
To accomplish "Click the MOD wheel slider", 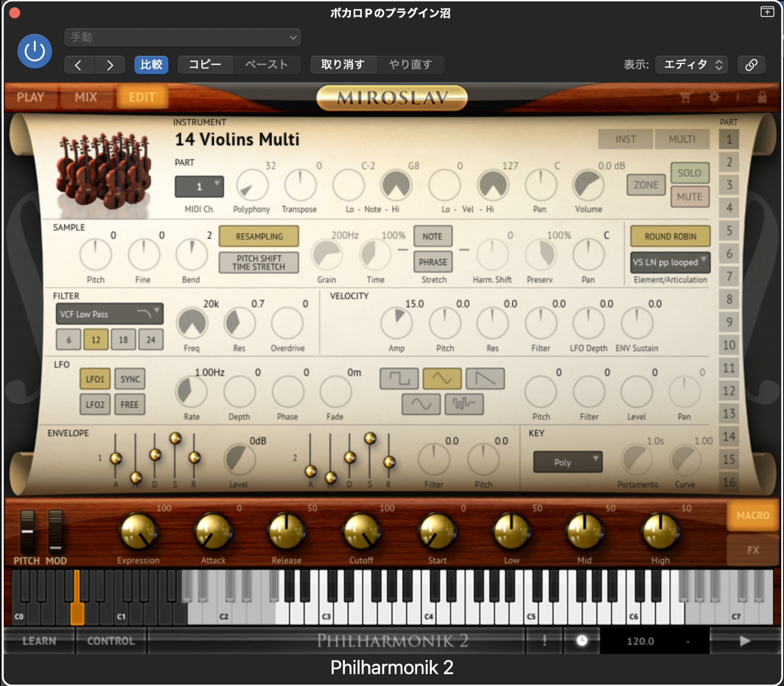I will [55, 532].
